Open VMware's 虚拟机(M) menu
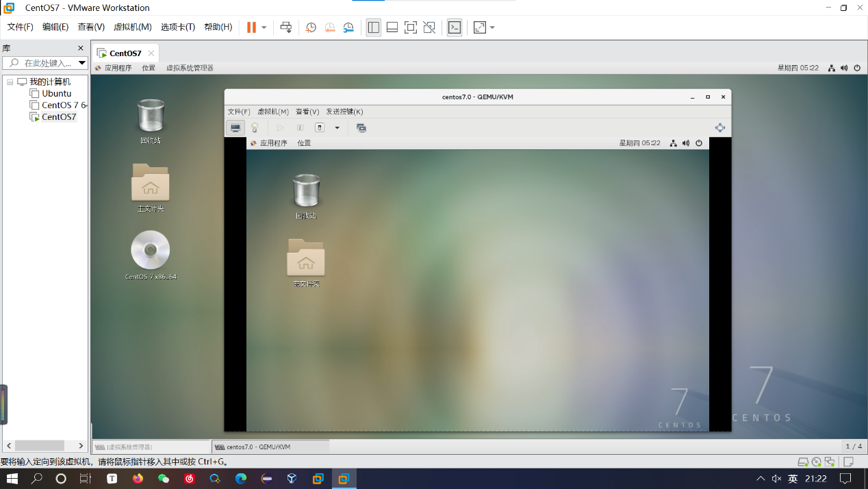Viewport: 868px width, 489px height. tap(132, 27)
